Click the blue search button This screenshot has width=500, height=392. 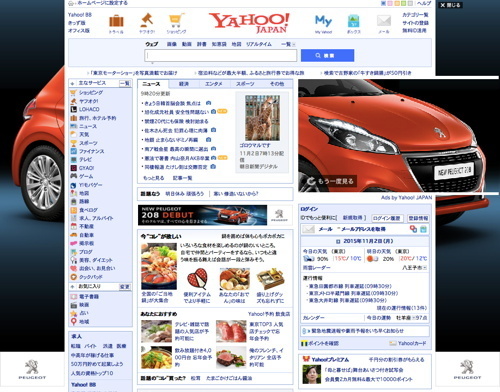coord(327,56)
